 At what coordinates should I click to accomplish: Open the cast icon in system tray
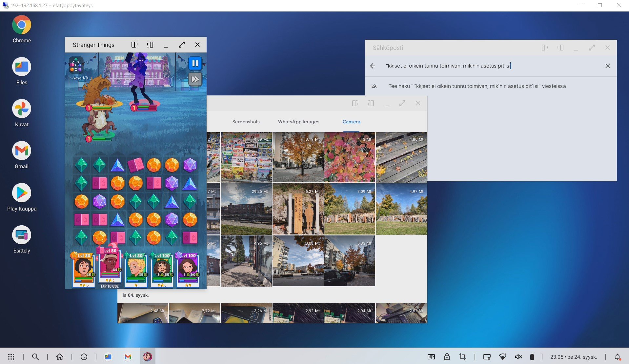(x=431, y=357)
